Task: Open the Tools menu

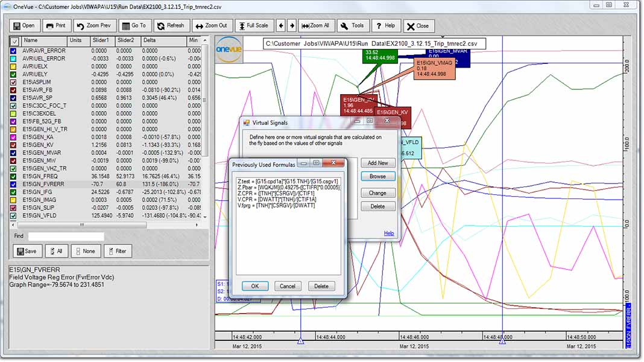Action: 353,26
